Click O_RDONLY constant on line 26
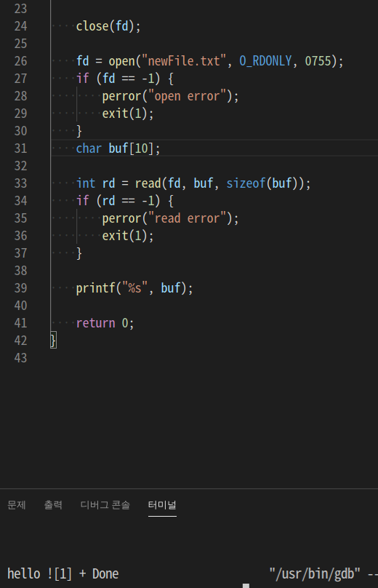 point(265,61)
